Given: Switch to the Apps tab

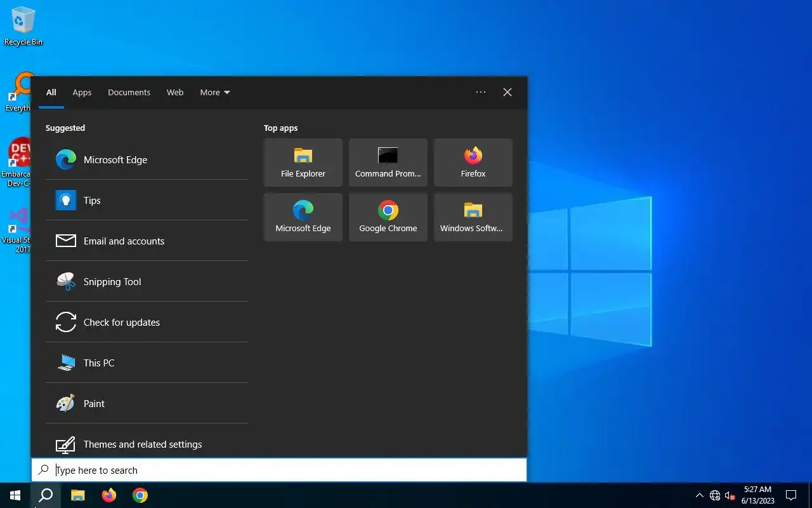Looking at the screenshot, I should pos(82,92).
